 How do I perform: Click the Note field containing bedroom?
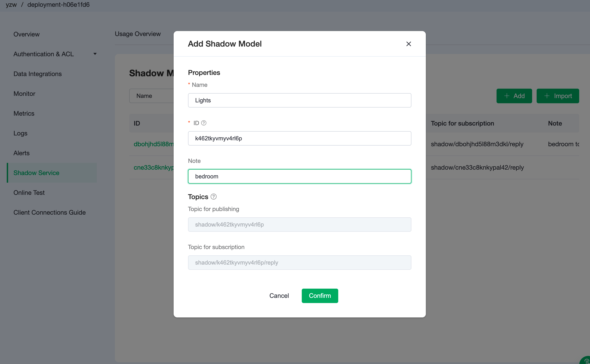coord(300,176)
